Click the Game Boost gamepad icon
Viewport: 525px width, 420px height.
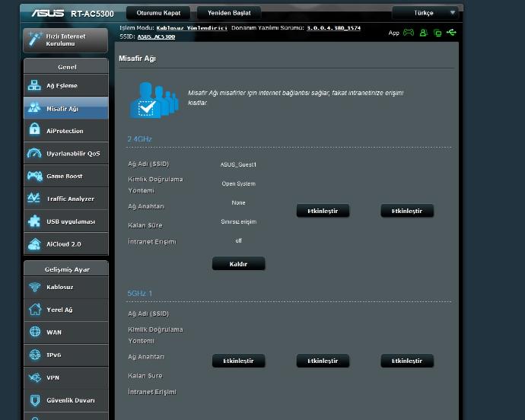(x=34, y=176)
